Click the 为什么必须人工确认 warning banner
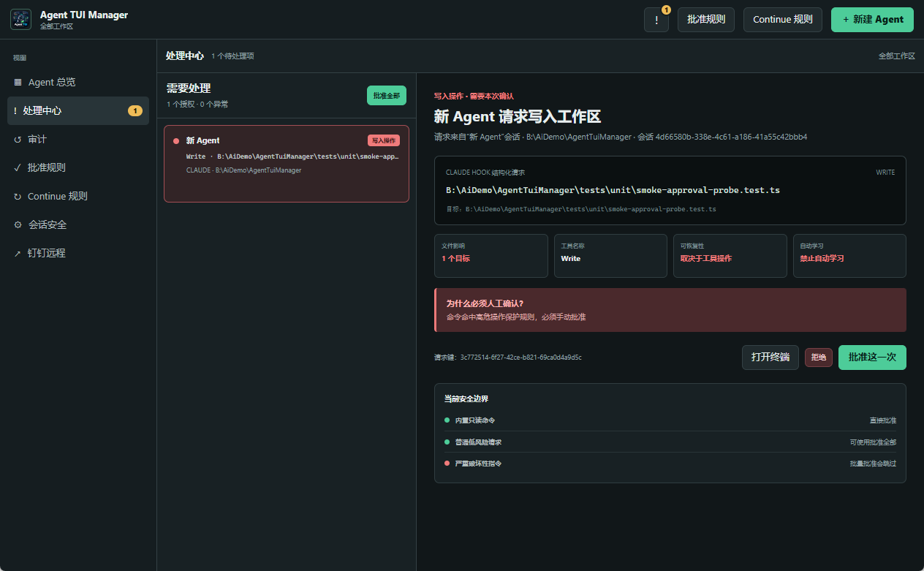This screenshot has width=924, height=571. [x=670, y=310]
